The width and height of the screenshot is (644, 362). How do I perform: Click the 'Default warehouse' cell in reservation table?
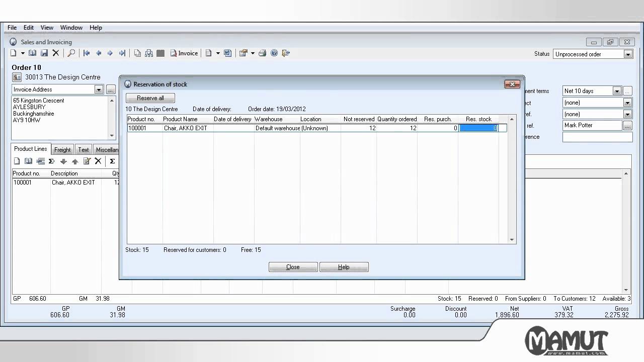coord(277,128)
